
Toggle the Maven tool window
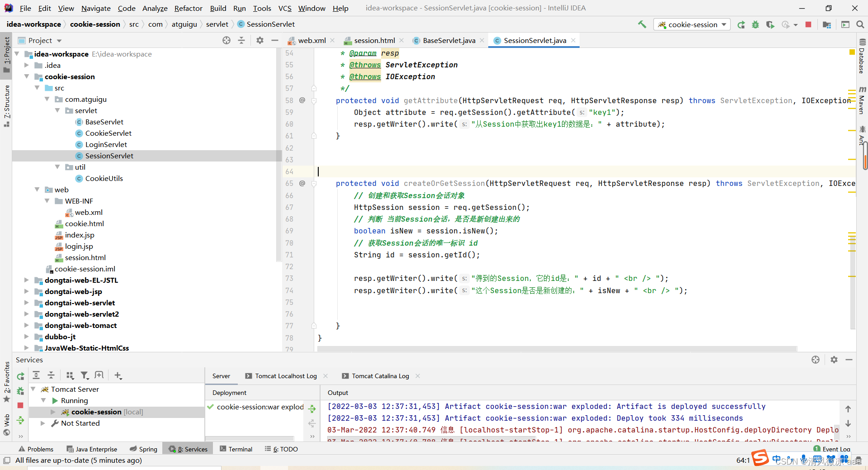tap(862, 100)
